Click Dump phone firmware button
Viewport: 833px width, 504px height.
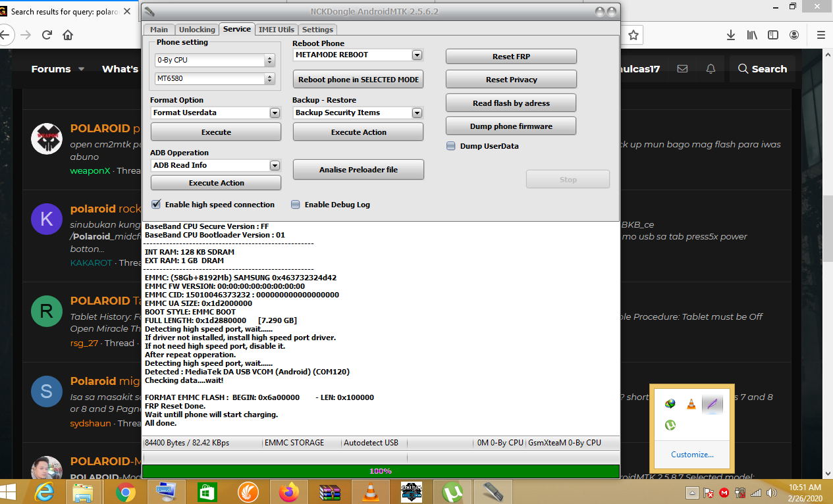click(511, 126)
